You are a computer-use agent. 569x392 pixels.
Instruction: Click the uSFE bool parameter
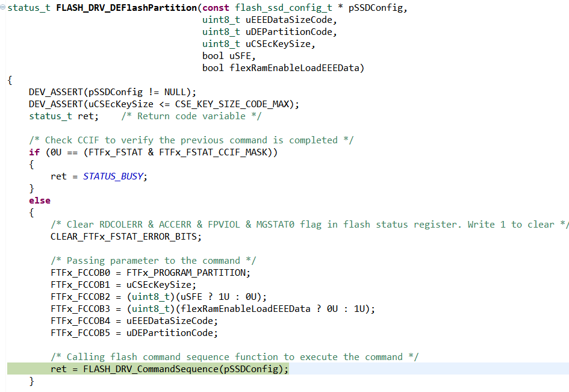coord(241,55)
